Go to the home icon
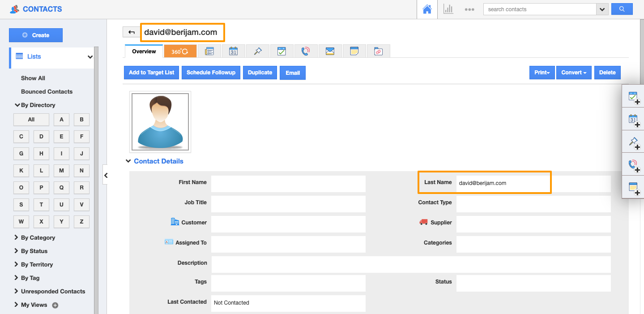 pyautogui.click(x=427, y=9)
